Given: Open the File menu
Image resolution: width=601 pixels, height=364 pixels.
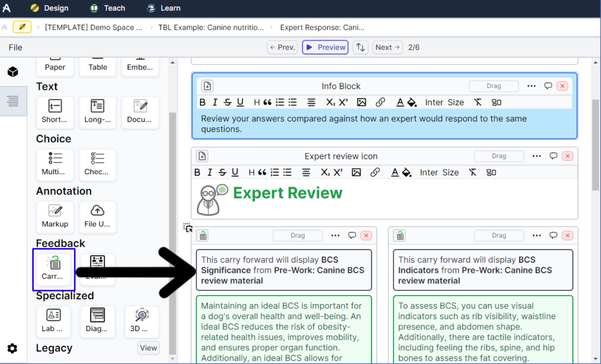Looking at the screenshot, I should pos(16,47).
